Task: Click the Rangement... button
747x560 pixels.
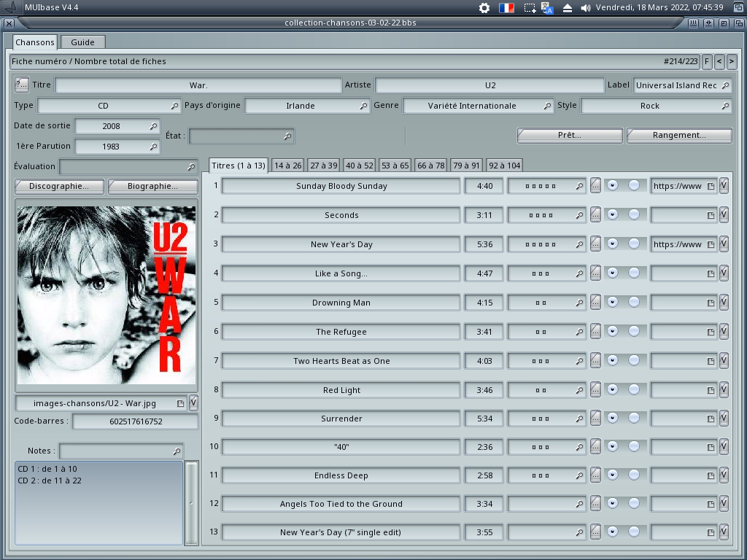Action: [x=679, y=135]
